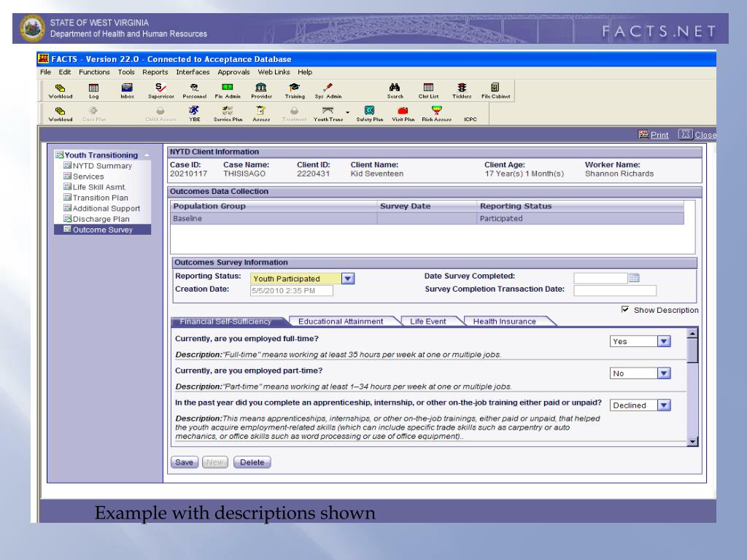Open the Fin Admin toolbar icon

tap(228, 90)
